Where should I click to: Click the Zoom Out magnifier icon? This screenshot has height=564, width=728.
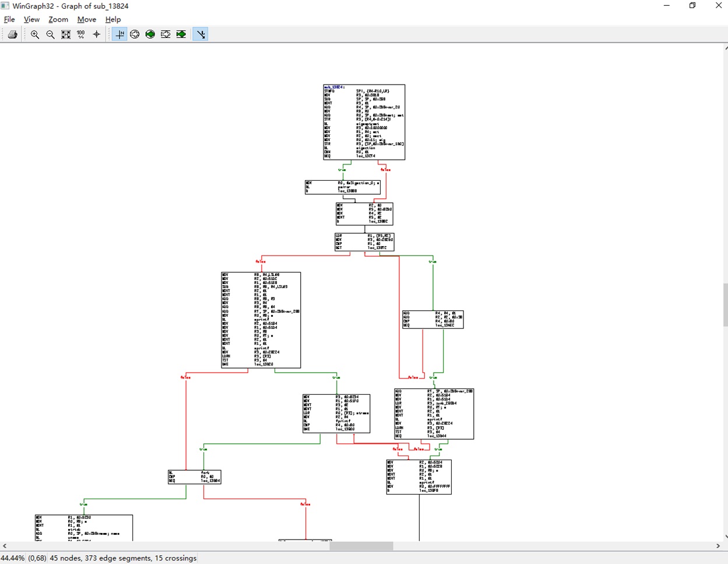tap(50, 34)
